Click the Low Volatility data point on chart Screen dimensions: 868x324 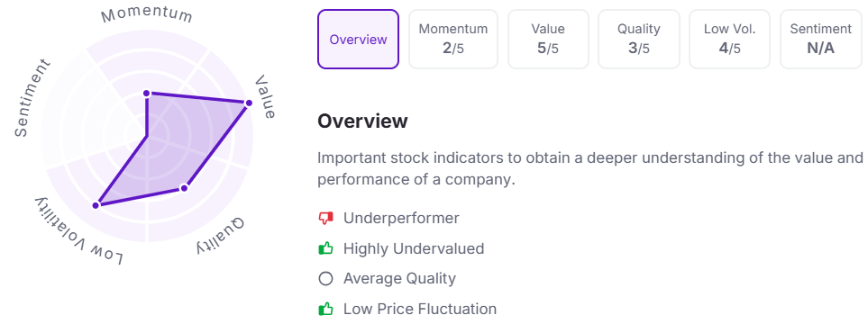click(96, 205)
